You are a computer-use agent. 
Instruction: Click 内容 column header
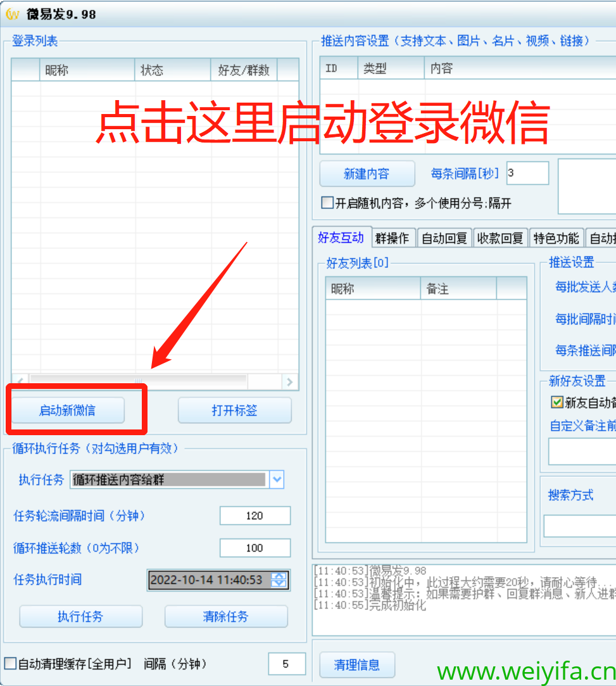click(520, 68)
